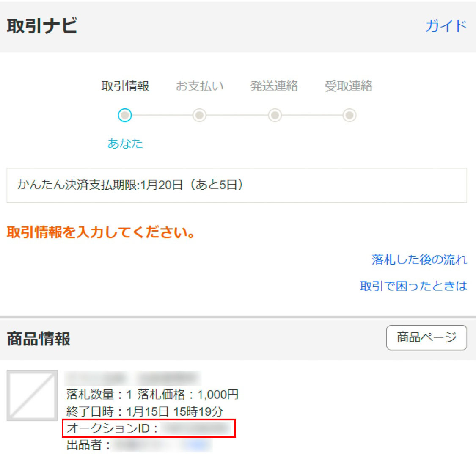Click the 受取連絡 step label
The height and width of the screenshot is (461, 476).
349,86
